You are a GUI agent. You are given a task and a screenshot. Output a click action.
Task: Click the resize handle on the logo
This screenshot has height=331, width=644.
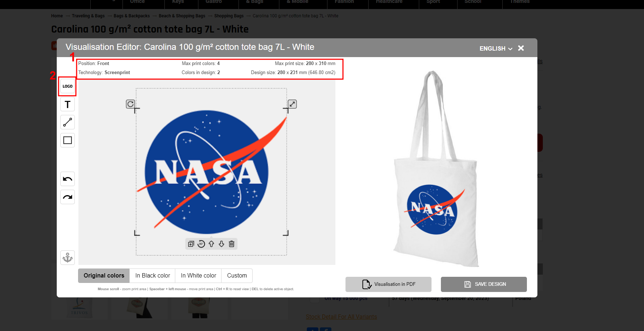pyautogui.click(x=292, y=104)
